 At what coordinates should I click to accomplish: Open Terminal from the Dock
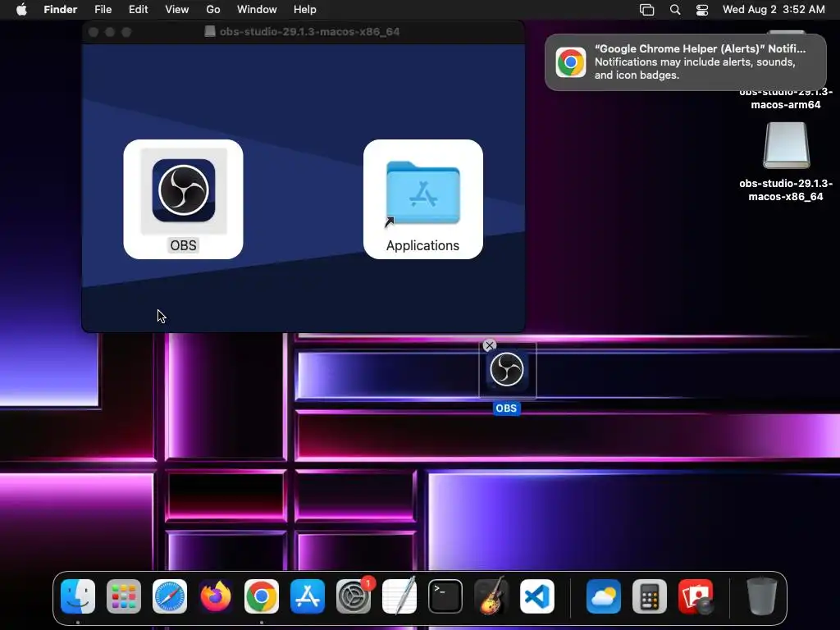point(445,596)
